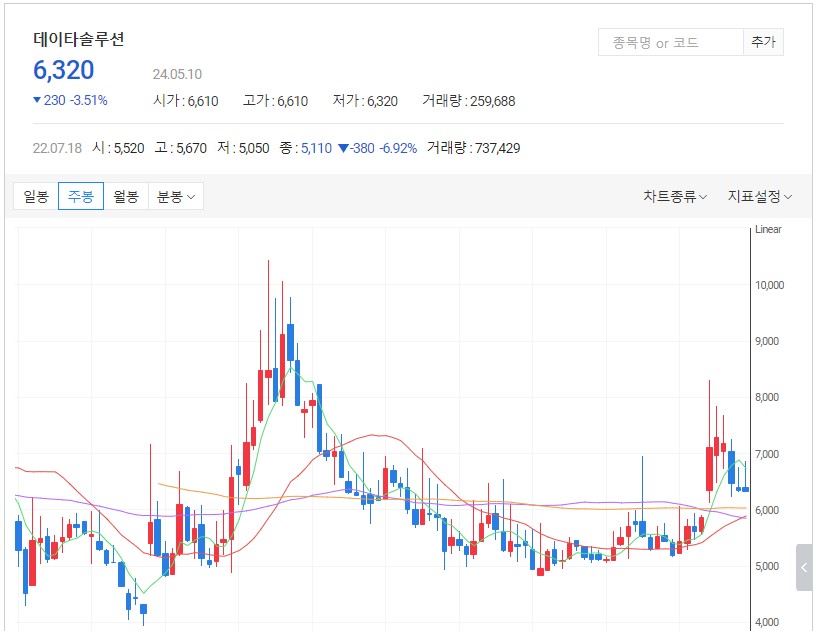Click the Linear scale label
Screen dimensions: 816x631
(x=768, y=230)
